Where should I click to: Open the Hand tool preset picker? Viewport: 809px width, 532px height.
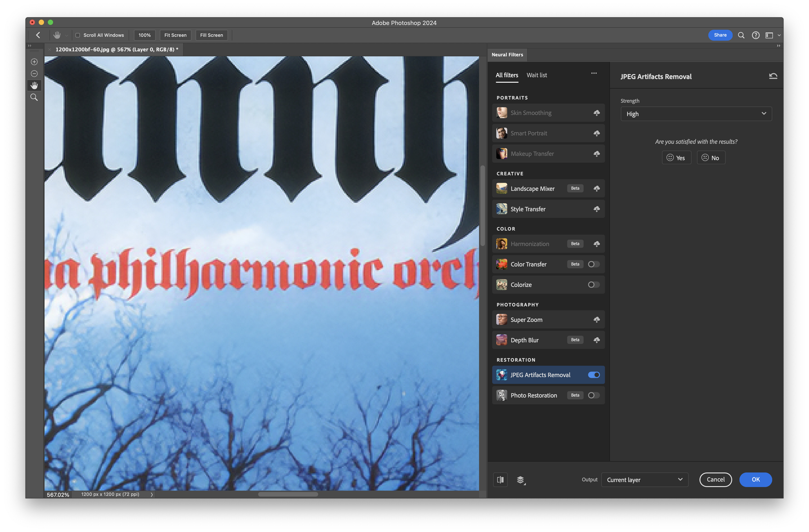67,35
